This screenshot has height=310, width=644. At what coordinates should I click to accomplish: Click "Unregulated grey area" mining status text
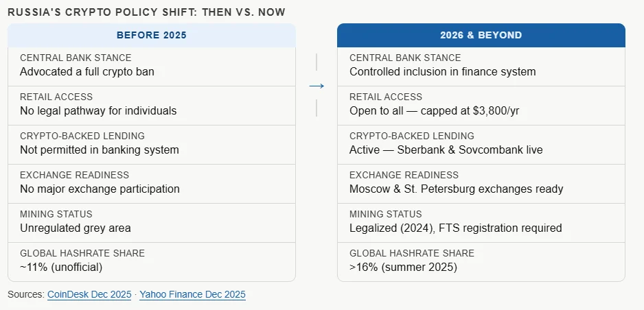(x=75, y=228)
